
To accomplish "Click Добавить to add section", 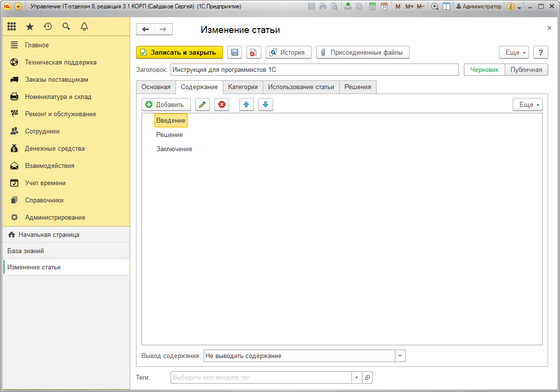I will tap(166, 104).
